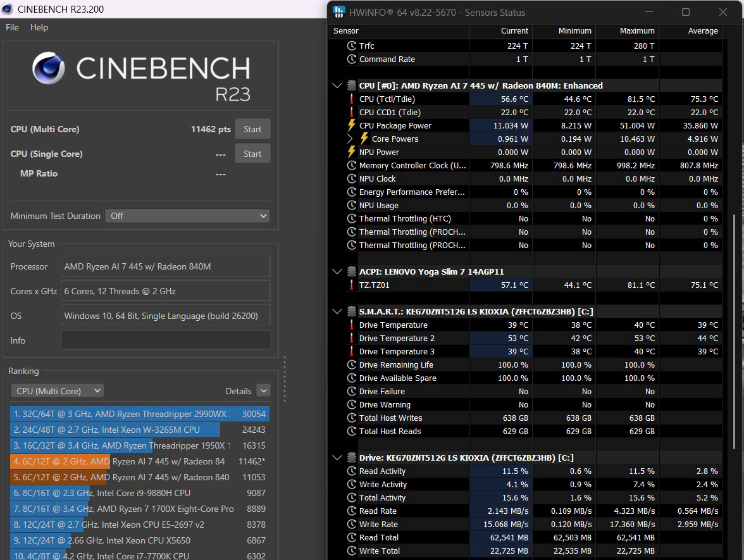Click the icon beside Drive Failure
The width and height of the screenshot is (744, 560).
tap(352, 391)
